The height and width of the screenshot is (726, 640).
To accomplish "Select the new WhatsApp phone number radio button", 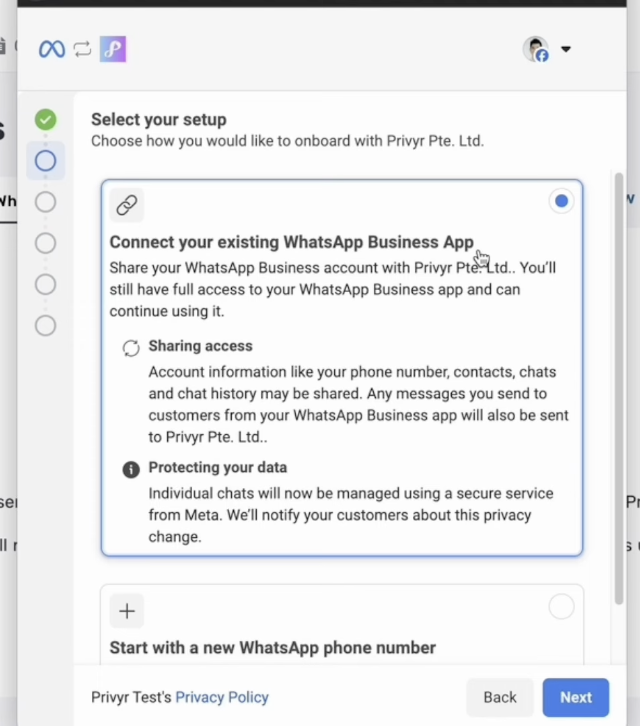I will (x=561, y=607).
